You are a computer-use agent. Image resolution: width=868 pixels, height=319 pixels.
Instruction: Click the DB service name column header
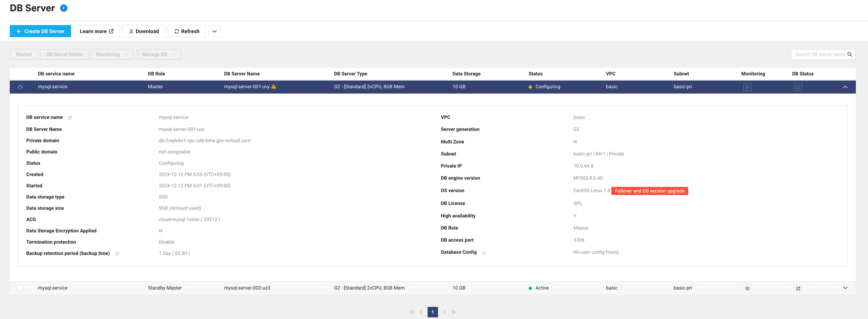pos(56,74)
